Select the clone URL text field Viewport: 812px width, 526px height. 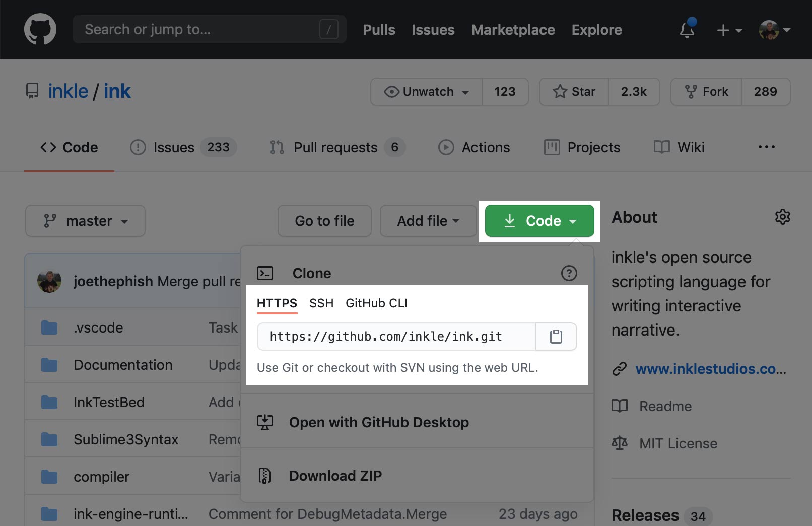coord(396,337)
